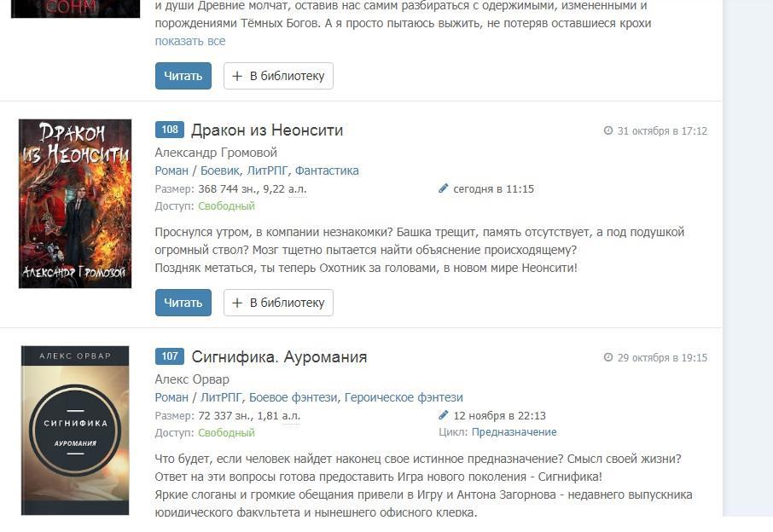Screen dimensions: 773x532
Task: Filter by the Боевик genre link
Action: point(220,171)
